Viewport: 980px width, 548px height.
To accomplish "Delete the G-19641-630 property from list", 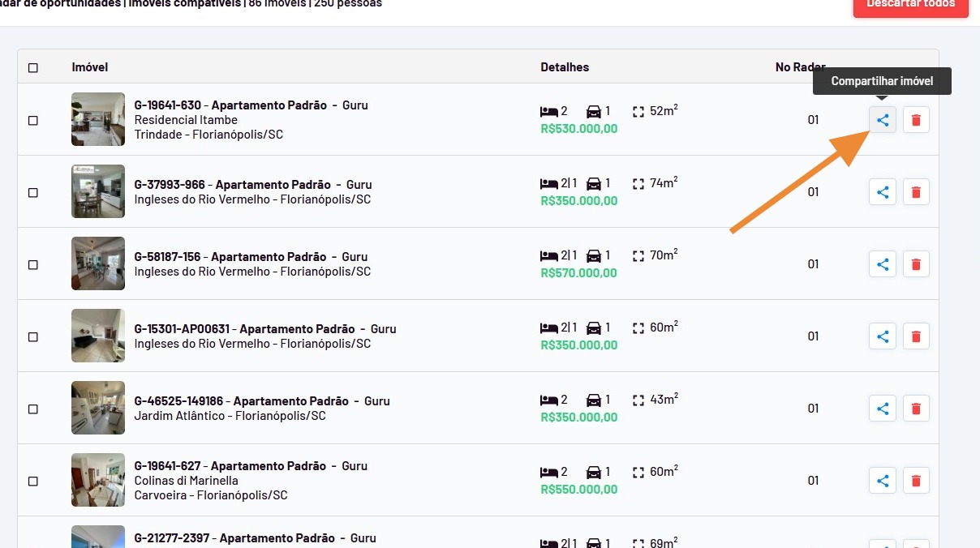I will coord(916,120).
